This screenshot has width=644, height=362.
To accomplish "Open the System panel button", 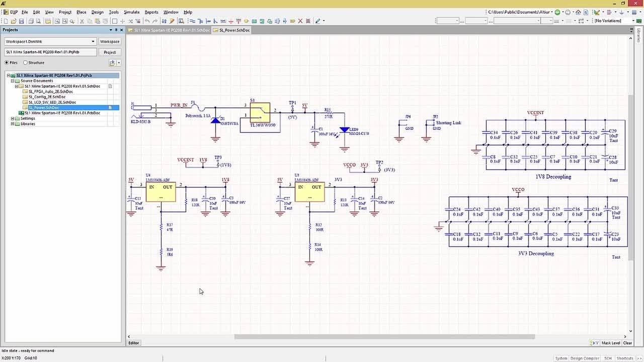I will (561, 358).
